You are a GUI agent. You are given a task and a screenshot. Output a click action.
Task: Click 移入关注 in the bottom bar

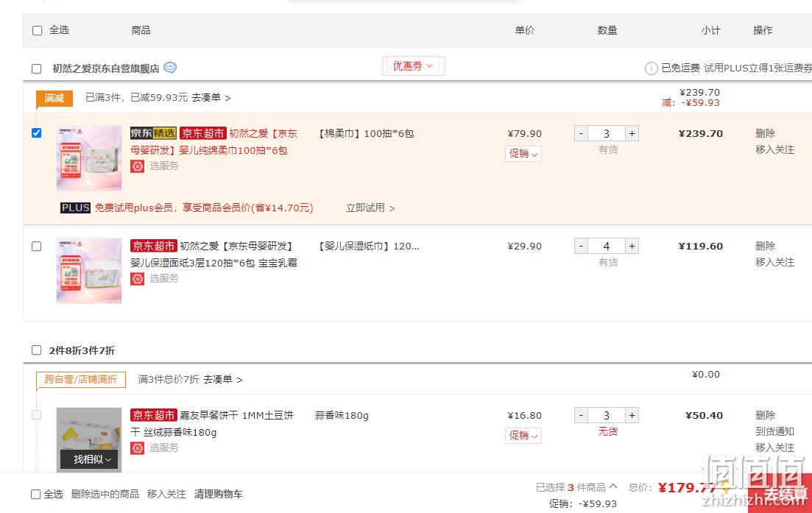click(167, 494)
